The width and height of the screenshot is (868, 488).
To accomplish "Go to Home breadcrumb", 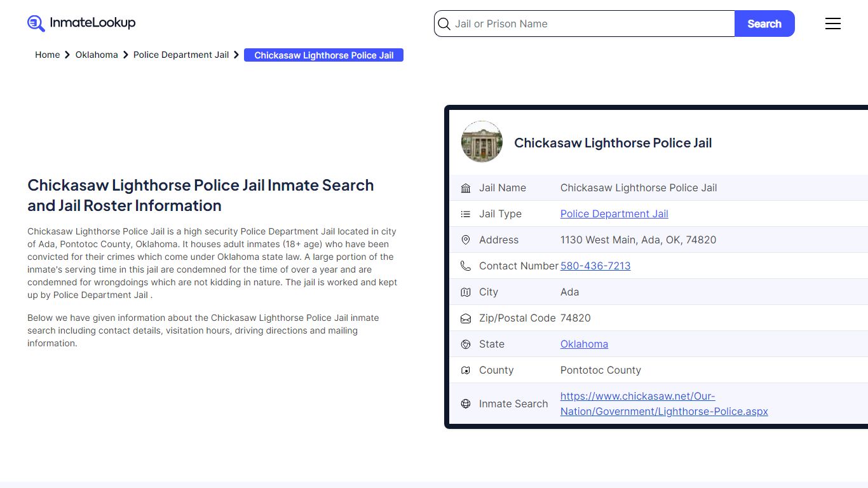I will 47,55.
